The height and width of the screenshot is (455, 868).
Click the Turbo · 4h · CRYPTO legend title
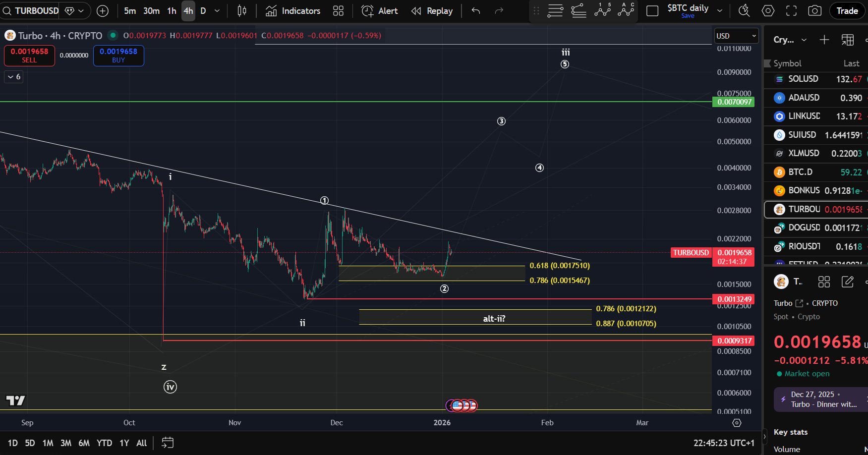(60, 36)
